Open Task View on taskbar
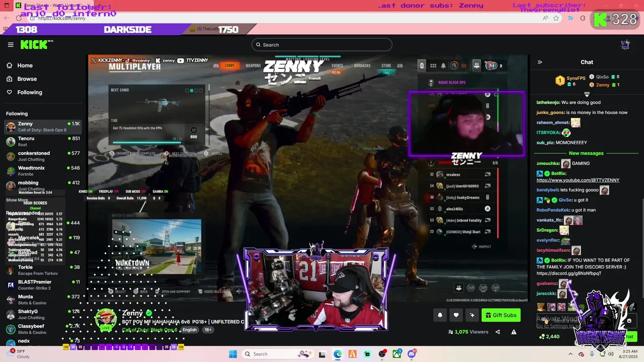Screen dimensions: 644x362 (322, 354)
